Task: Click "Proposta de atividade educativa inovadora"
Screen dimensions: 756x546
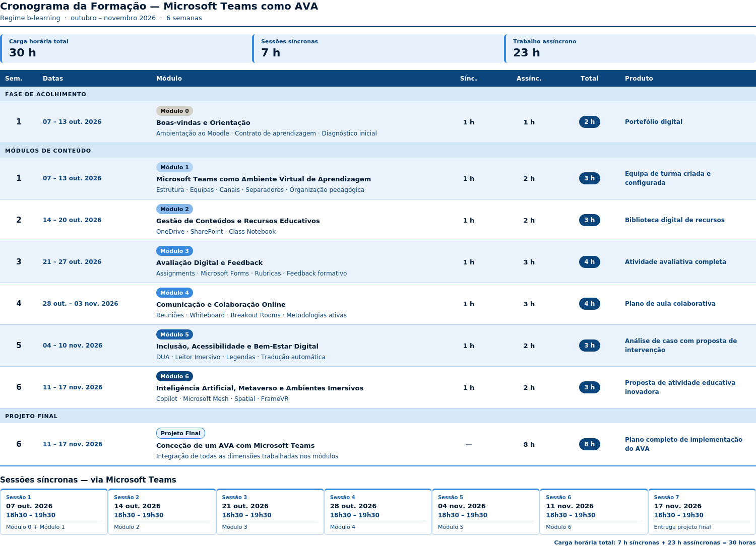Action: 680,387
